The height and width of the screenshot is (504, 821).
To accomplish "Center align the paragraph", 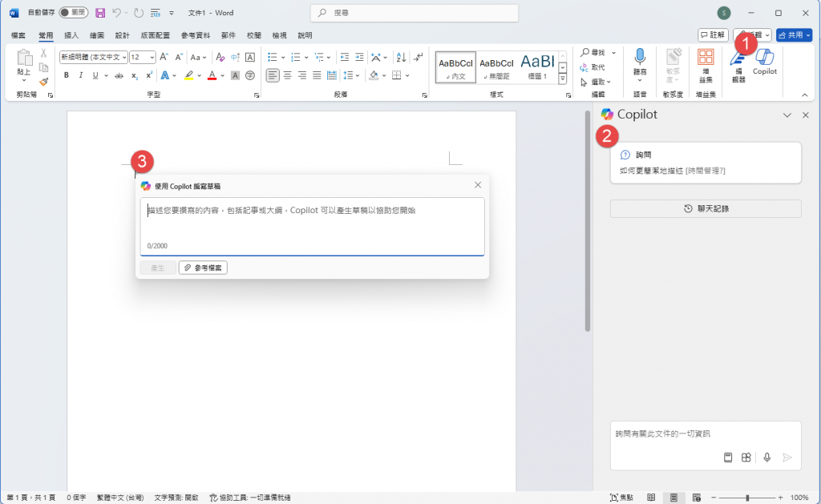I will pos(288,75).
